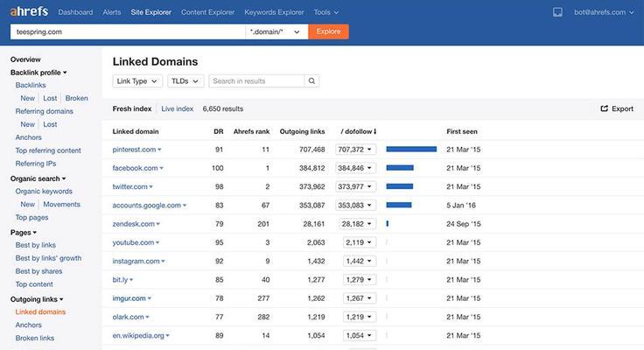Open pinterest.com linked domain
This screenshot has height=350, width=644.
point(134,150)
